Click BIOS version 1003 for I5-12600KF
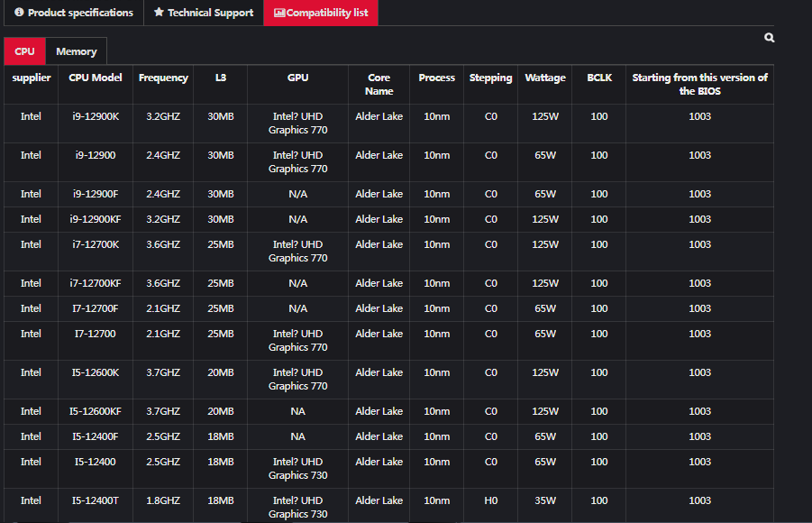Screen dimensions: 812x523 click(699, 411)
